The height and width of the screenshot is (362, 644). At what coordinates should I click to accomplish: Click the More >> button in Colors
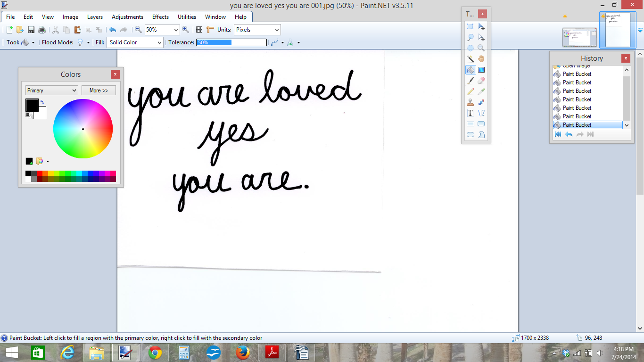pyautogui.click(x=99, y=90)
